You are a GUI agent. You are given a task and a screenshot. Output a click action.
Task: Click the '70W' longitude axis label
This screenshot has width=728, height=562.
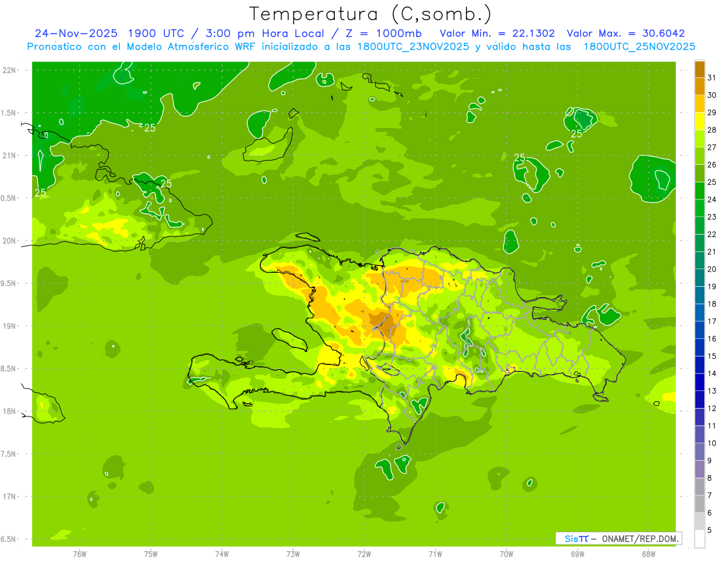pos(507,554)
